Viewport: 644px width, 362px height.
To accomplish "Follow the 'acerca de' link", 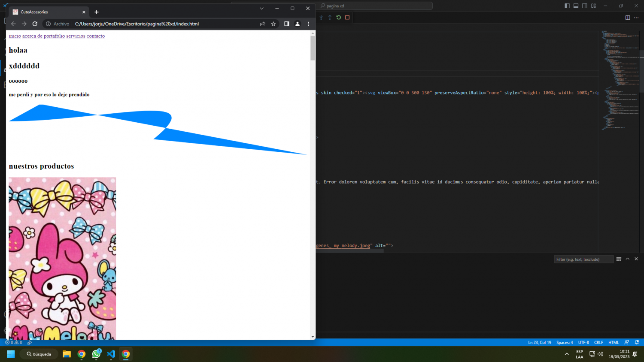I will pyautogui.click(x=32, y=36).
